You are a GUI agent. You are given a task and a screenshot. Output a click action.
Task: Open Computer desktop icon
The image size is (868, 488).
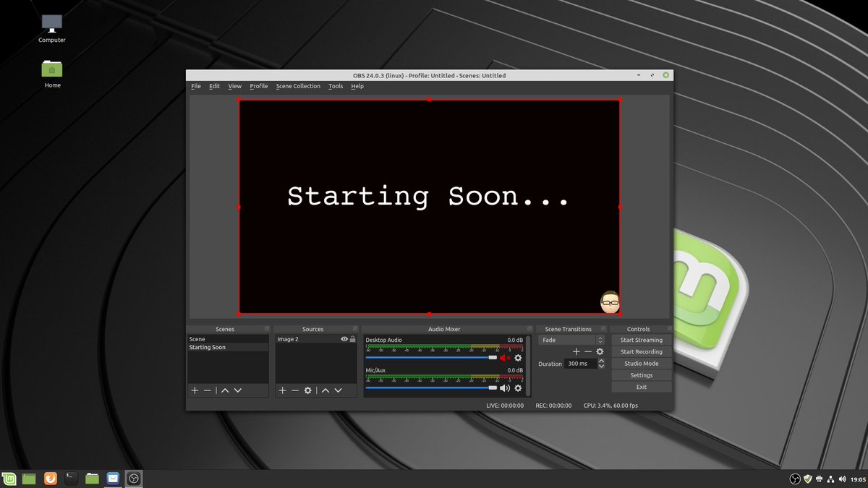point(51,29)
